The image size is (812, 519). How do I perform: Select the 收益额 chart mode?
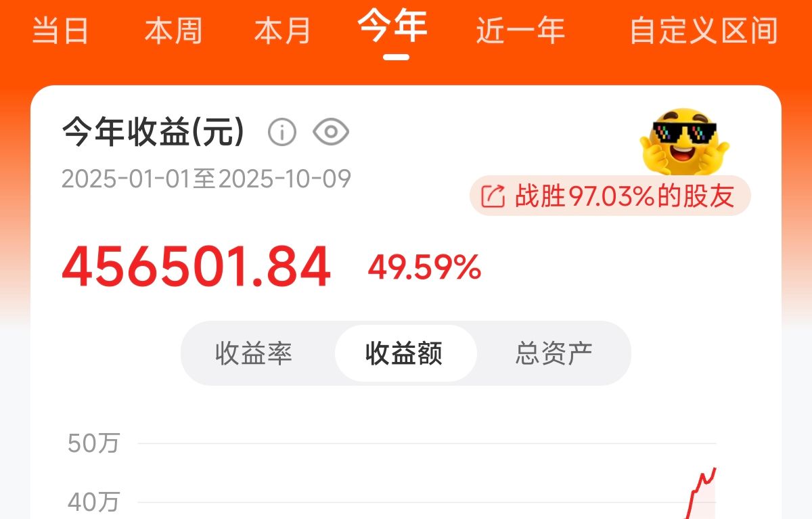405,353
